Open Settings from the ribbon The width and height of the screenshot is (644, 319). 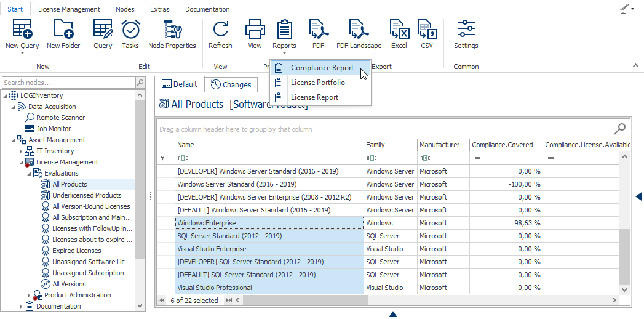pyautogui.click(x=466, y=30)
